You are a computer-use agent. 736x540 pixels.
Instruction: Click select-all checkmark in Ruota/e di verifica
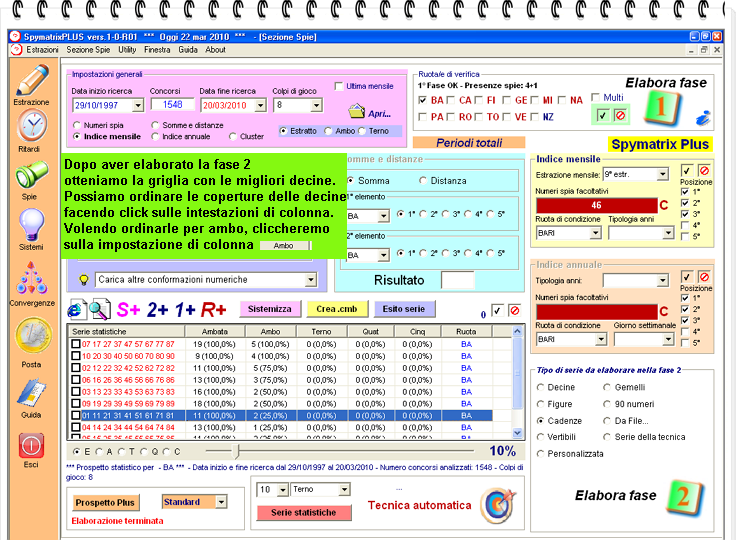coord(602,115)
